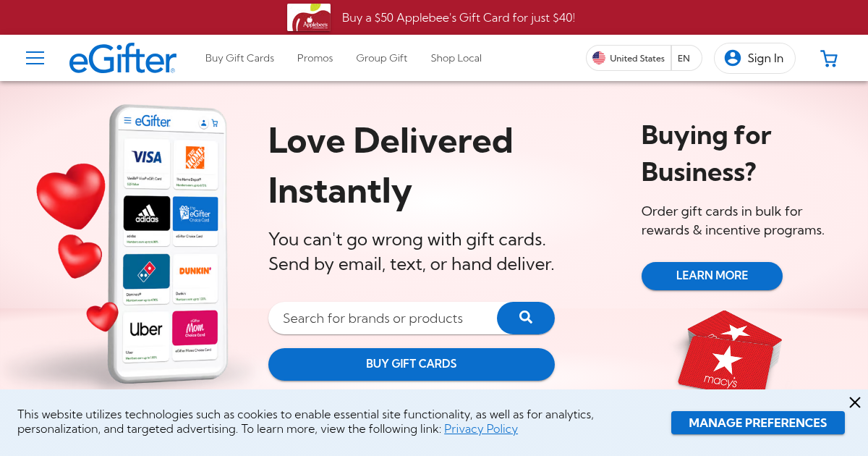
Task: Click the BUY GIFT CARDS button
Action: 411,364
